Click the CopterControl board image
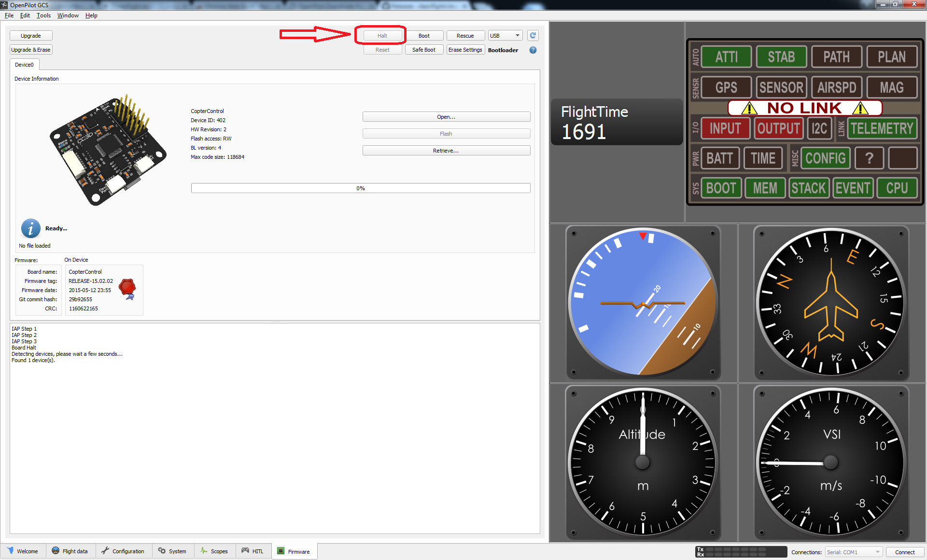This screenshot has width=927, height=560. (x=107, y=150)
